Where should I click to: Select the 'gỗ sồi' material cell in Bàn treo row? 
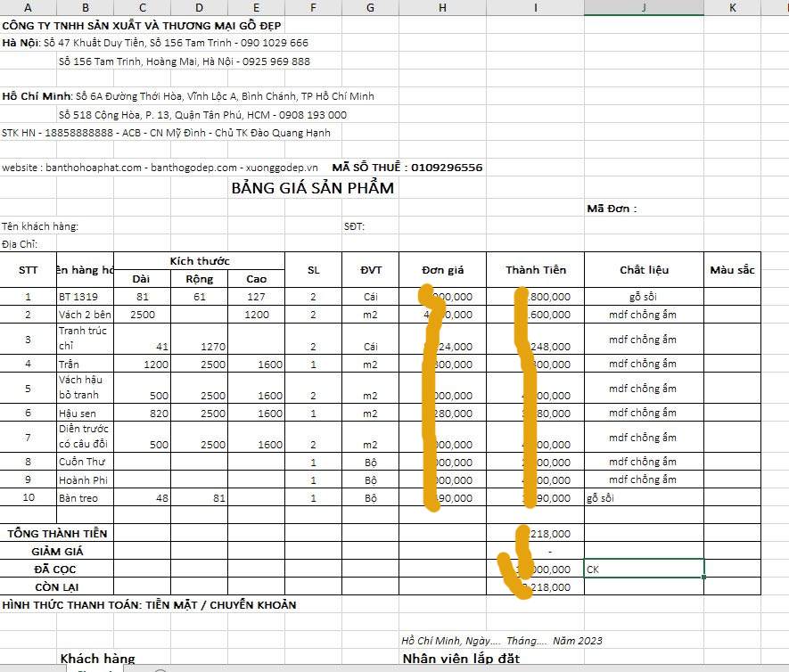tap(644, 498)
